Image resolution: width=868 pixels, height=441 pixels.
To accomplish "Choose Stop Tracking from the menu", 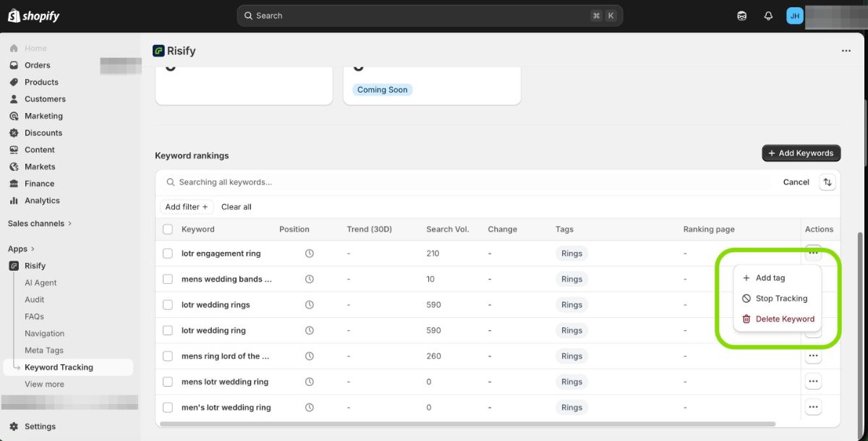I will pyautogui.click(x=780, y=298).
